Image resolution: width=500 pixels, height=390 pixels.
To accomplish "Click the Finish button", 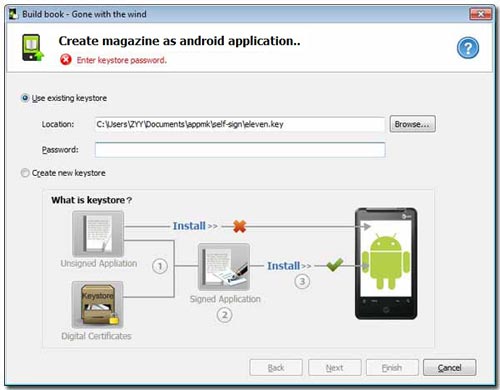I will [392, 368].
